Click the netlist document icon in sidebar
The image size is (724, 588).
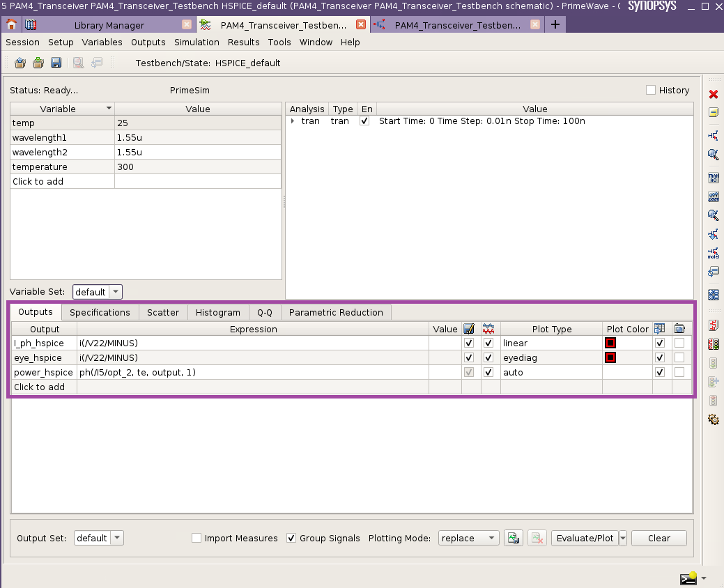point(714,325)
